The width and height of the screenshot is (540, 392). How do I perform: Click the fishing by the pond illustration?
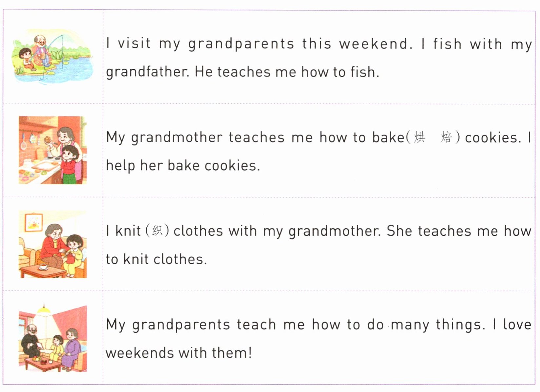click(52, 56)
